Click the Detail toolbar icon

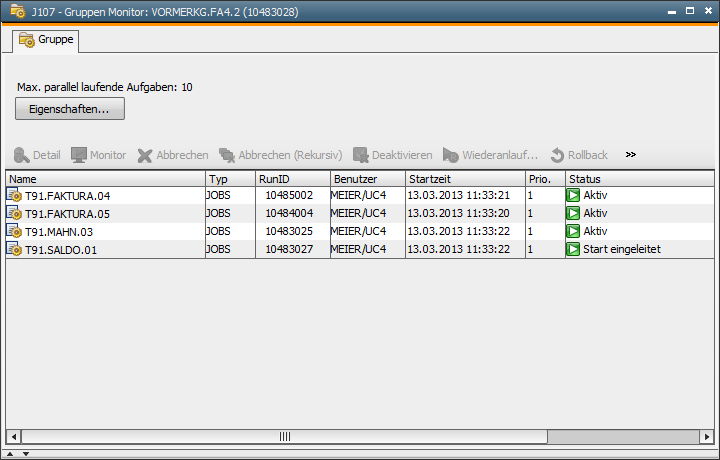pos(22,156)
